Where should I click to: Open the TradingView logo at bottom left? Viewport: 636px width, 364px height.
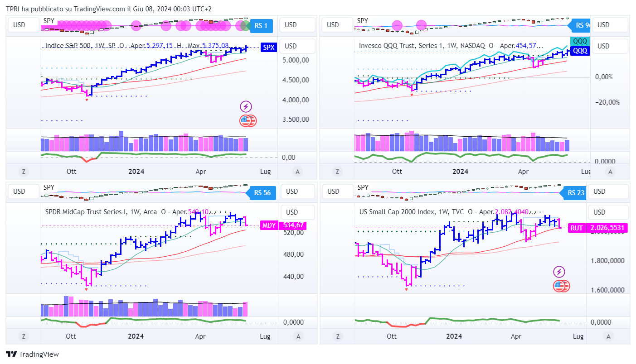(32, 354)
